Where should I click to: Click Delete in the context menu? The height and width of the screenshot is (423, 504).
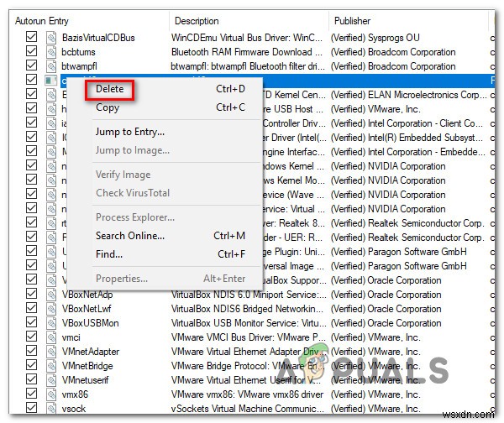(109, 89)
